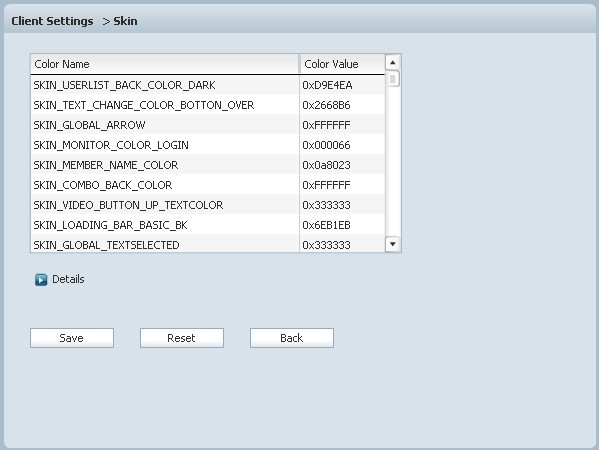Click the table scrollbar thumb
This screenshot has height=450, width=599.
point(392,79)
